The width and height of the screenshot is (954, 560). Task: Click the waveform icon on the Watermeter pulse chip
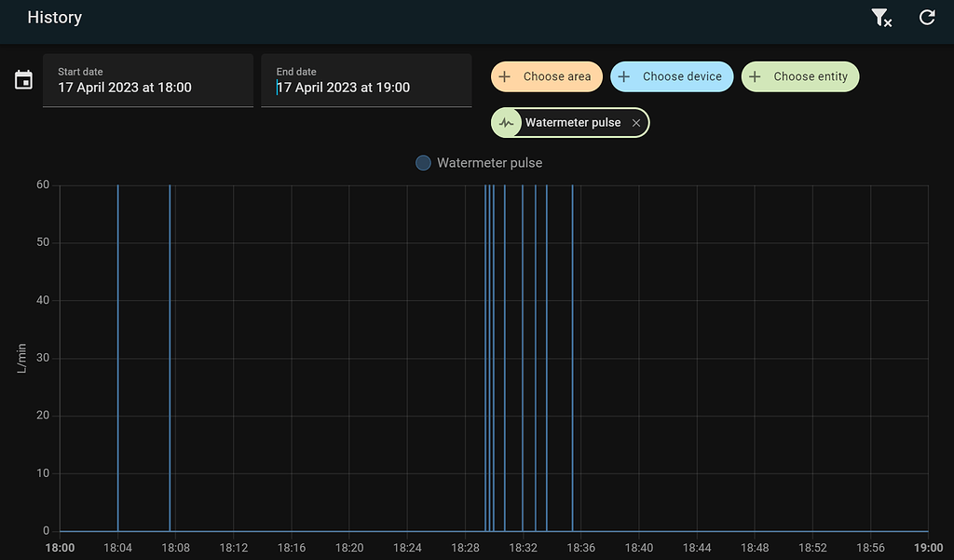(x=507, y=122)
